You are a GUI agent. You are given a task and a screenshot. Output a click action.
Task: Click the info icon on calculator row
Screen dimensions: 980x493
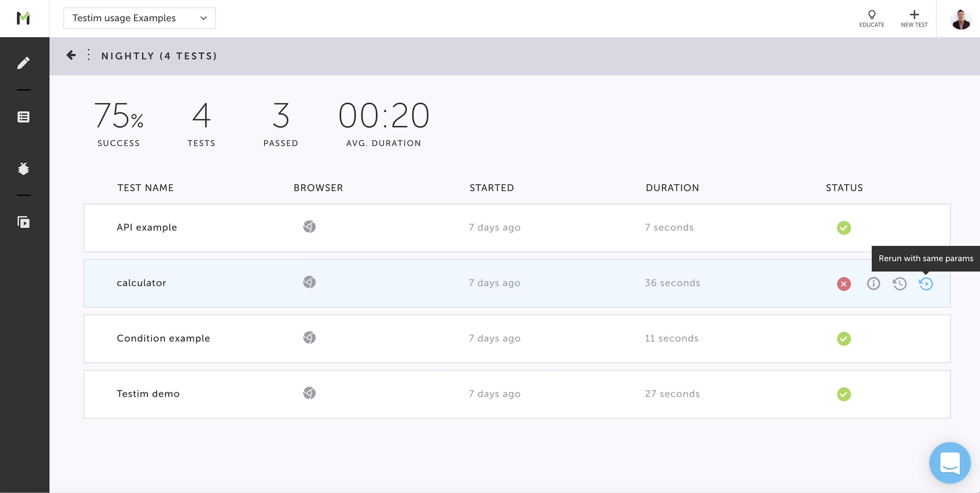[x=873, y=283]
